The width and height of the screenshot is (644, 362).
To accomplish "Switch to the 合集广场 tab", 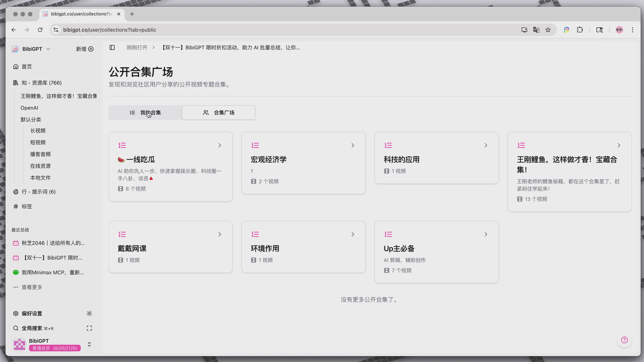I will [x=219, y=113].
